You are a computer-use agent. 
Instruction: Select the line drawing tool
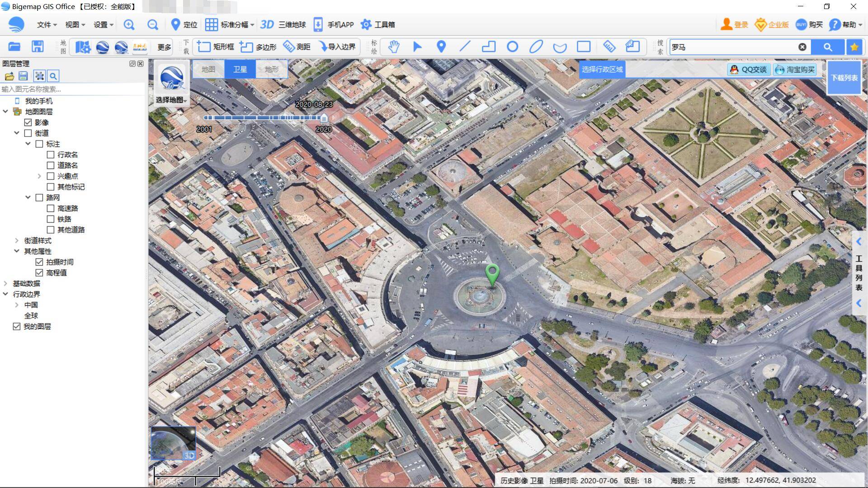[465, 47]
